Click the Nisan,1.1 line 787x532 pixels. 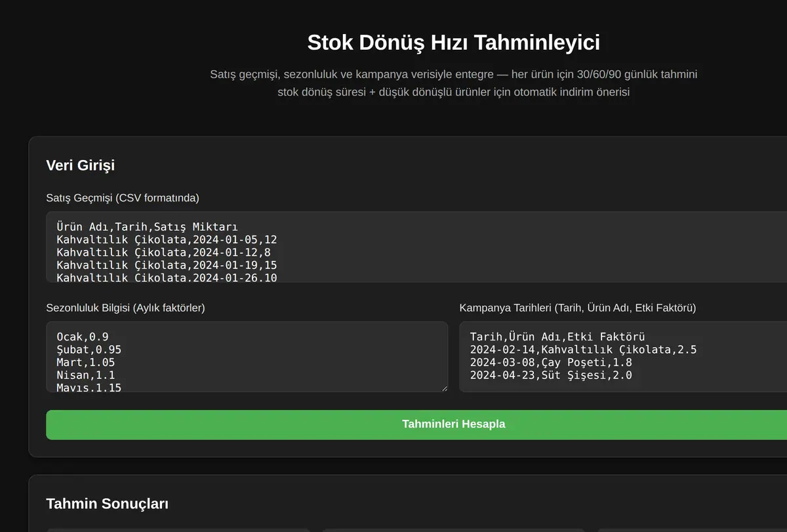point(85,375)
